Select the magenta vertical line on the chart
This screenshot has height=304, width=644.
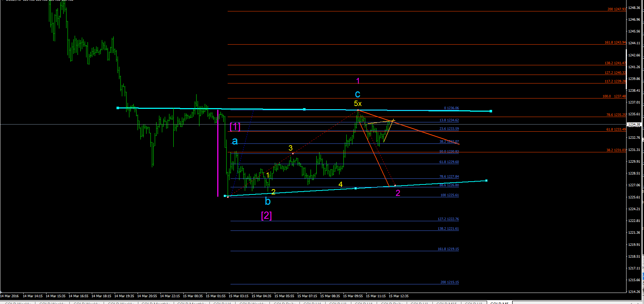click(218, 153)
